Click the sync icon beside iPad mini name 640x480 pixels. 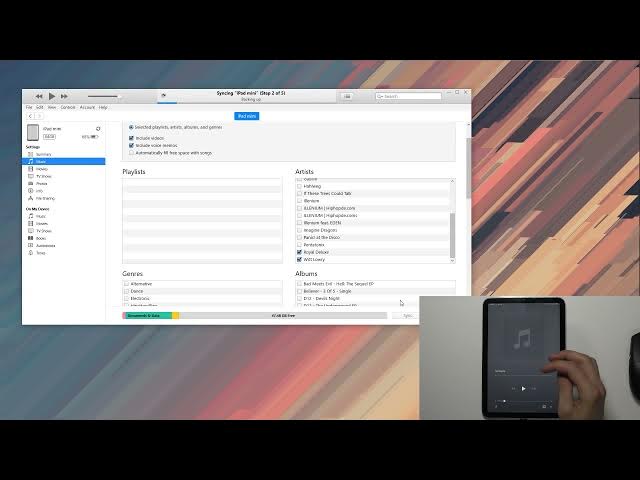point(98,129)
